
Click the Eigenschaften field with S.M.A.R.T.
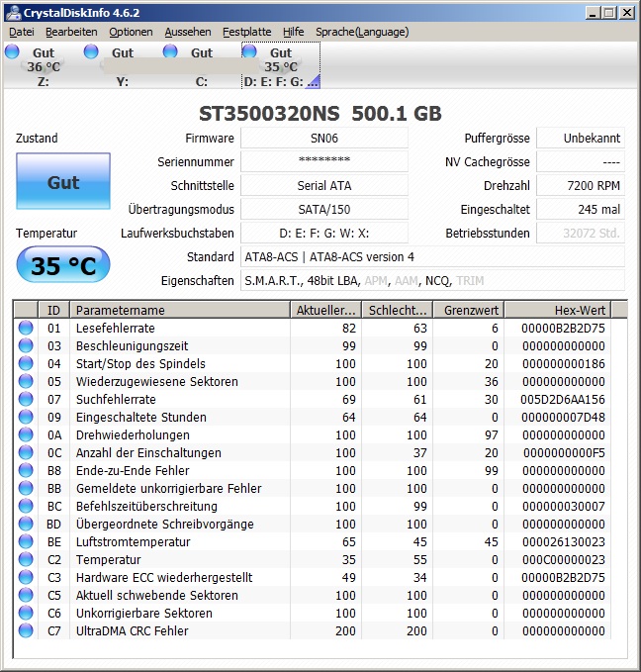click(432, 281)
